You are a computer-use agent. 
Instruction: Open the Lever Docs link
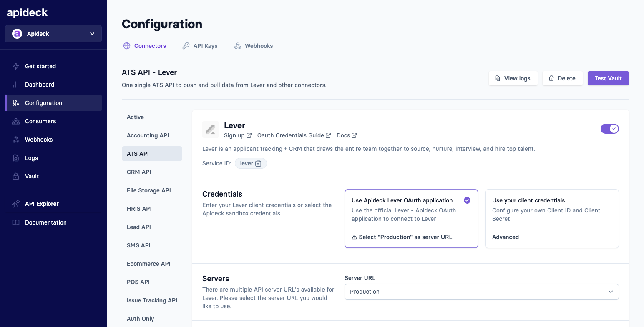[x=347, y=135]
